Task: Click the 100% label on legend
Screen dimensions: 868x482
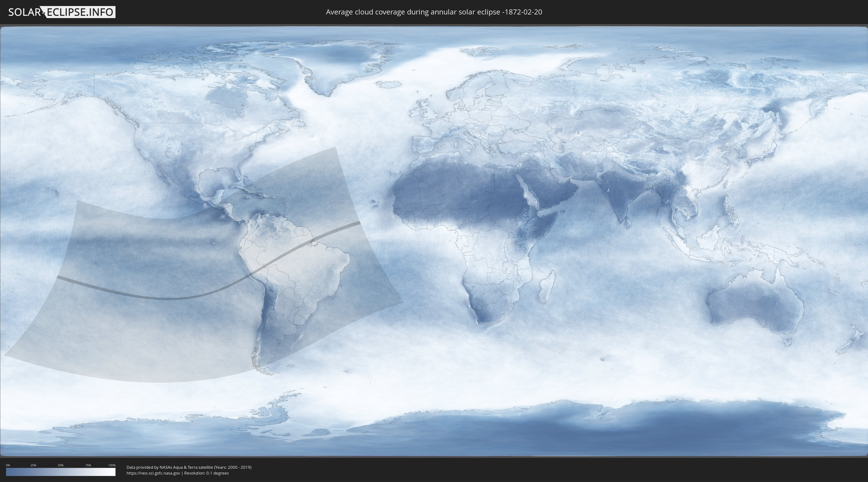Action: click(x=112, y=465)
